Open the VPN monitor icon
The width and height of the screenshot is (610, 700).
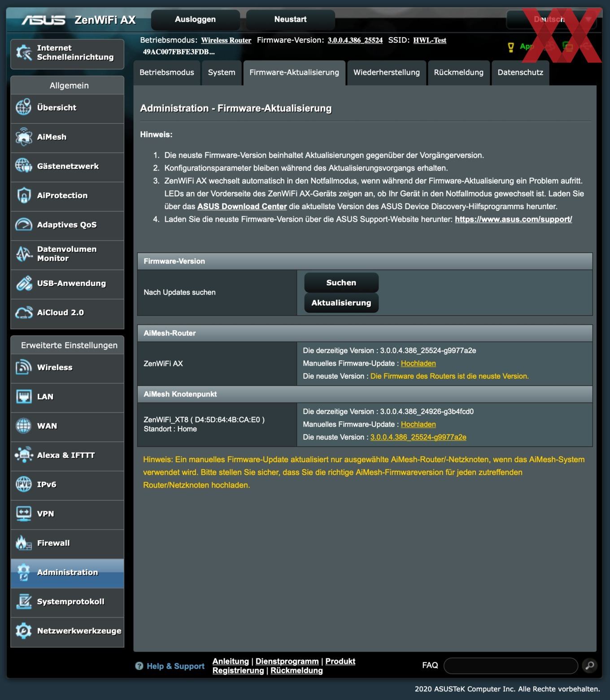(24, 514)
